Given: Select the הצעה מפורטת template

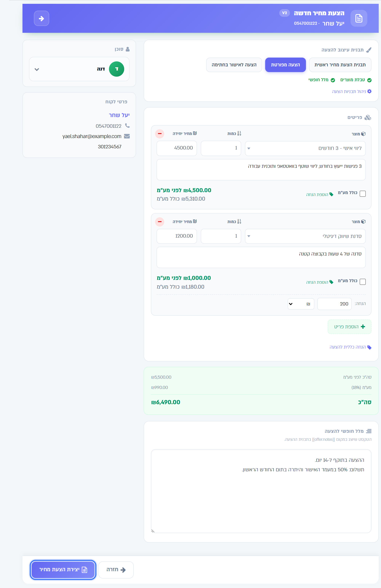Looking at the screenshot, I should [285, 65].
